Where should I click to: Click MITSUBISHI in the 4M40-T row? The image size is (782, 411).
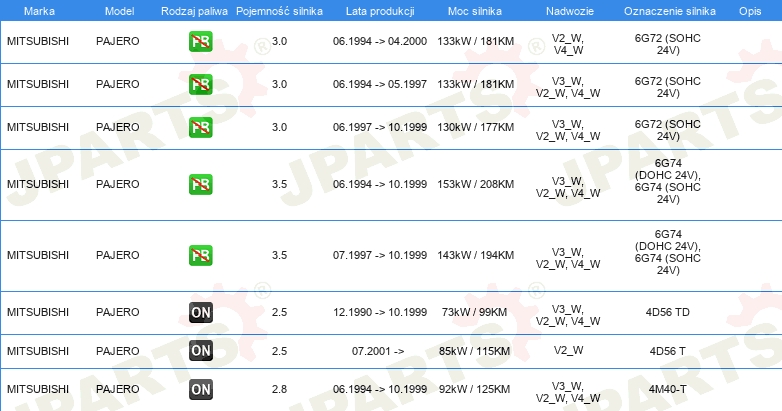pyautogui.click(x=38, y=389)
